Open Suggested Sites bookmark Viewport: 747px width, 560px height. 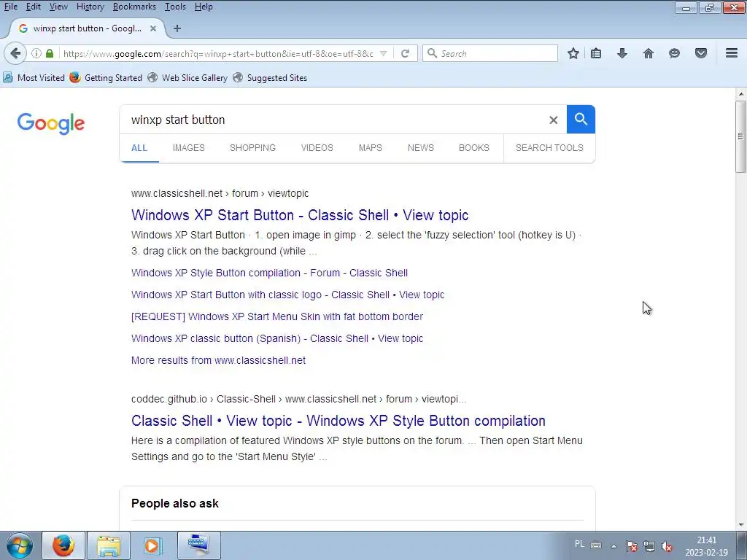[270, 77]
